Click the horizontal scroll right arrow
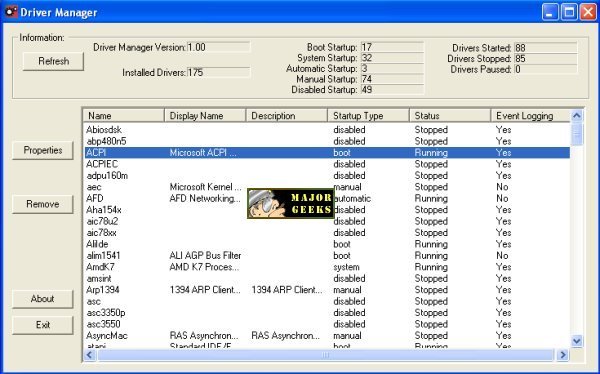 coord(563,355)
